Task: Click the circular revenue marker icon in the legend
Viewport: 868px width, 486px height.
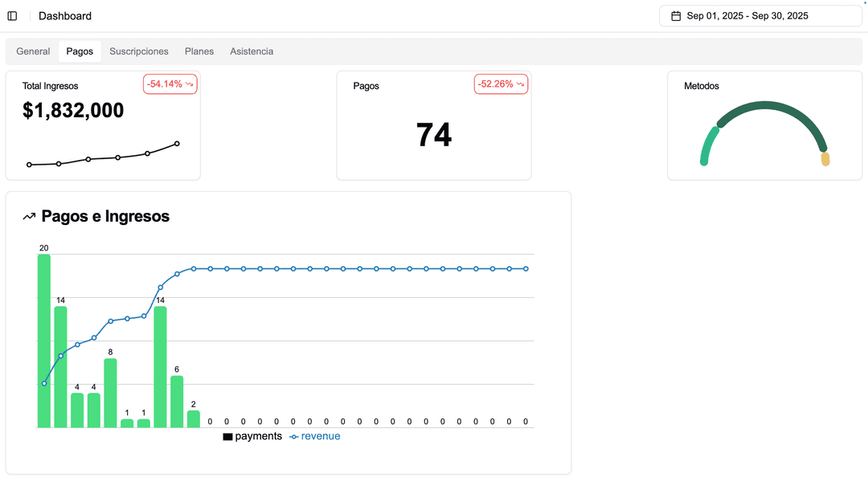Action: coord(293,436)
